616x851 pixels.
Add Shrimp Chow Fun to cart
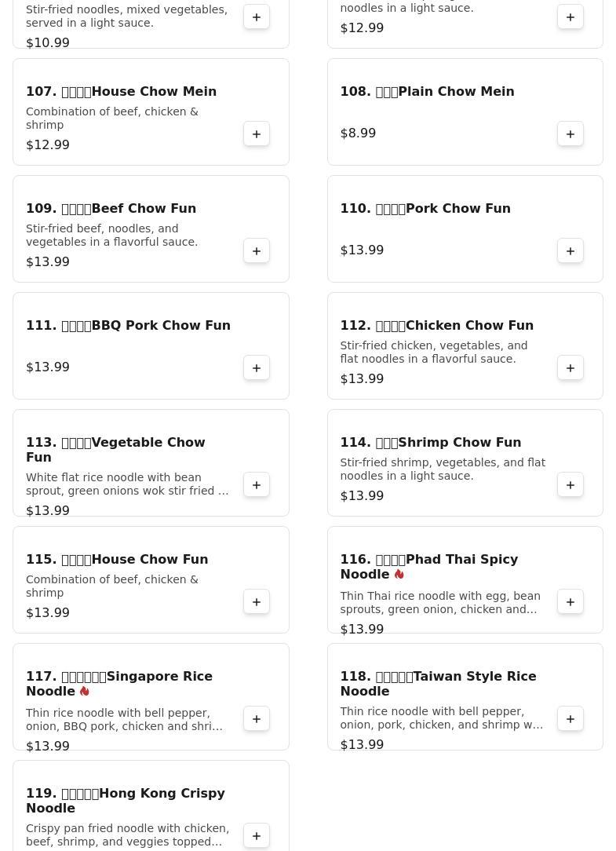click(x=570, y=485)
